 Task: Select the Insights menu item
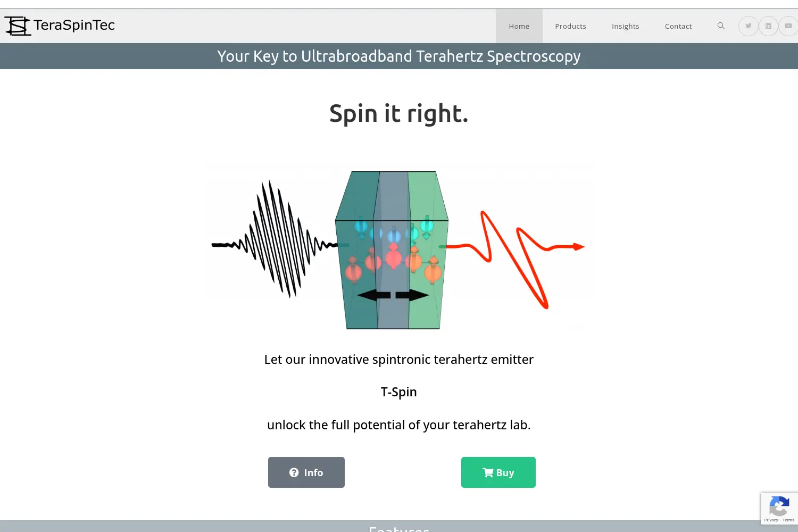[626, 26]
